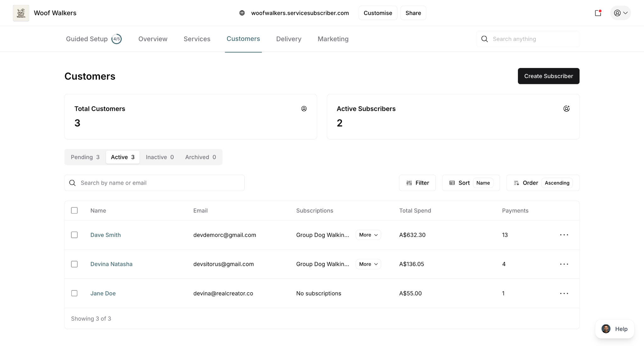Viewport: 644px width, 348px height.
Task: Click the Woof Walkers logo thumbnail
Action: (x=21, y=13)
